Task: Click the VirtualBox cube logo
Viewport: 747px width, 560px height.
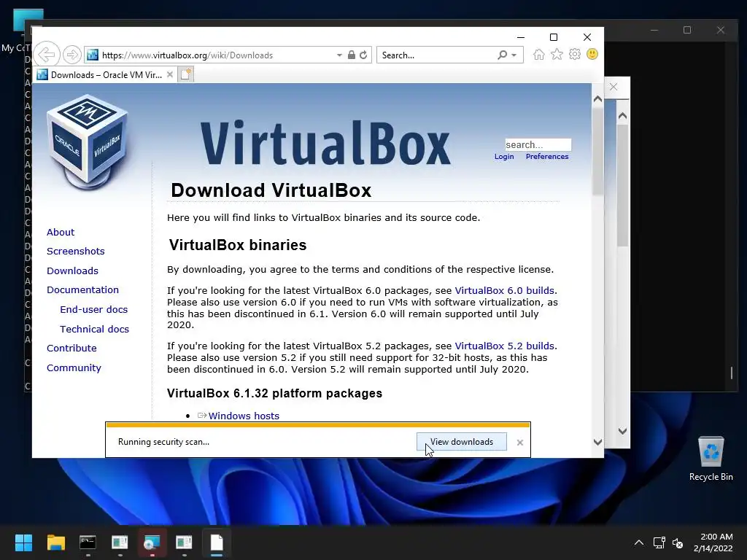Action: [x=88, y=141]
